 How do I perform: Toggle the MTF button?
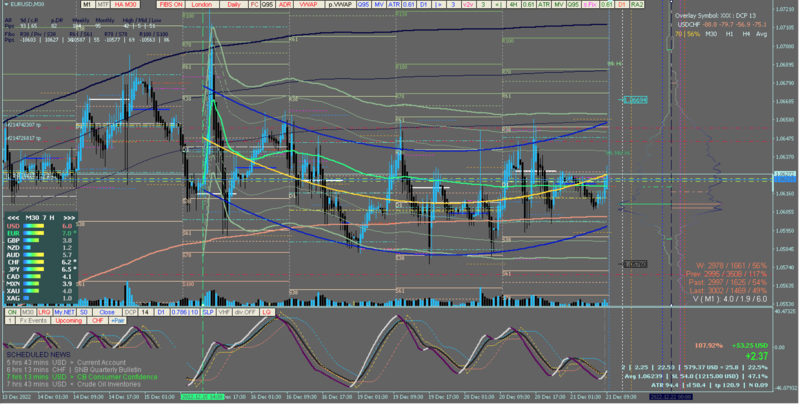tap(103, 5)
